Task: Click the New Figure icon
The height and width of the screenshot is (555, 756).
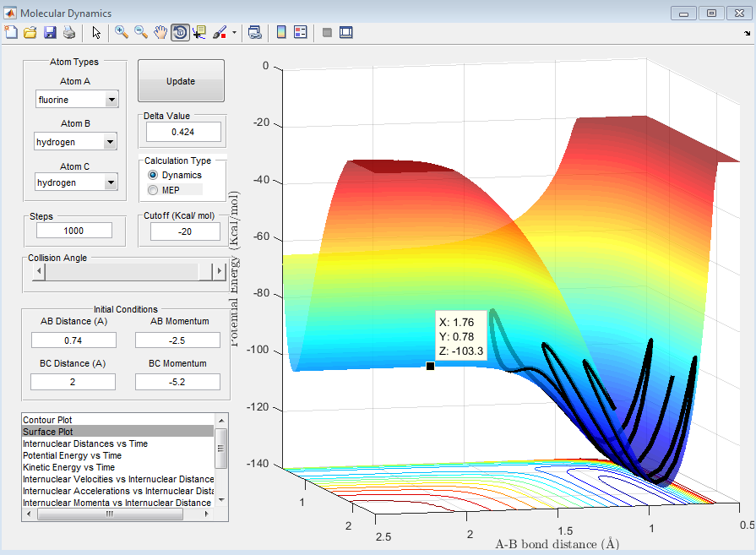Action: click(x=11, y=32)
